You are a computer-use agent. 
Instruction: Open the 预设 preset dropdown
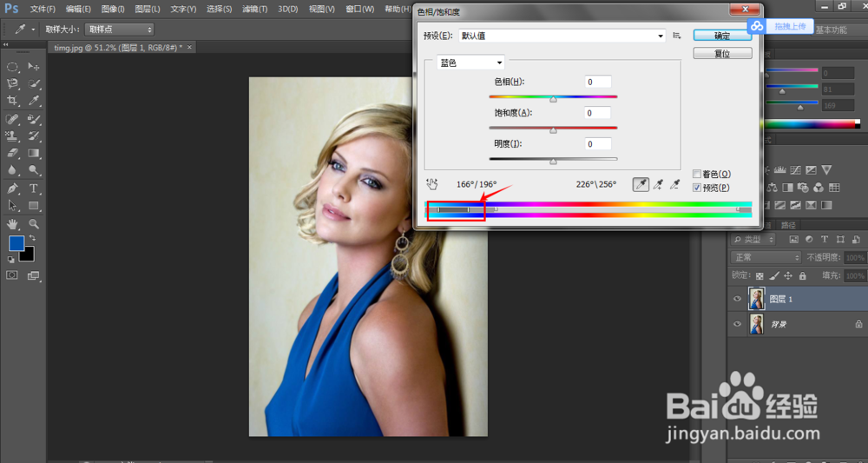tap(562, 36)
